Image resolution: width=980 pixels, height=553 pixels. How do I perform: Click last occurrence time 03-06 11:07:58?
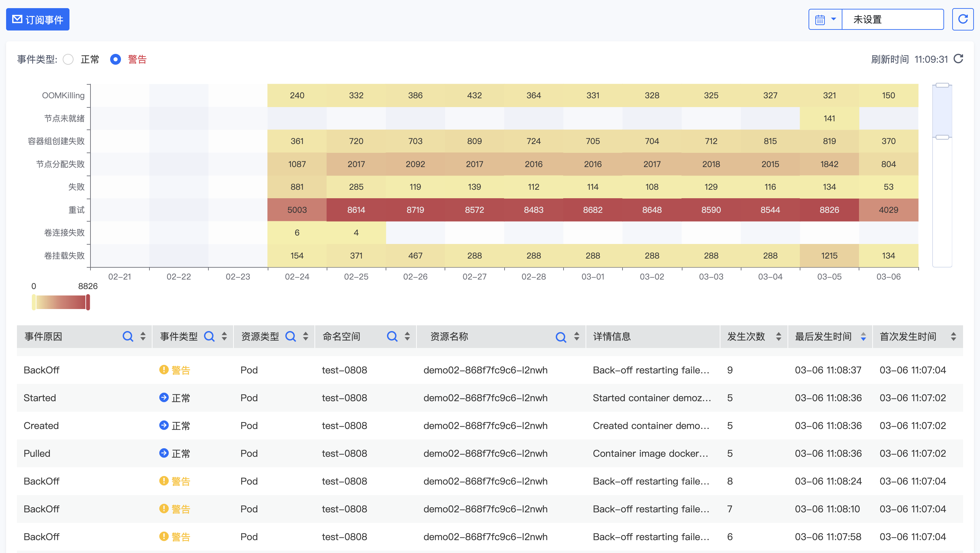point(828,537)
